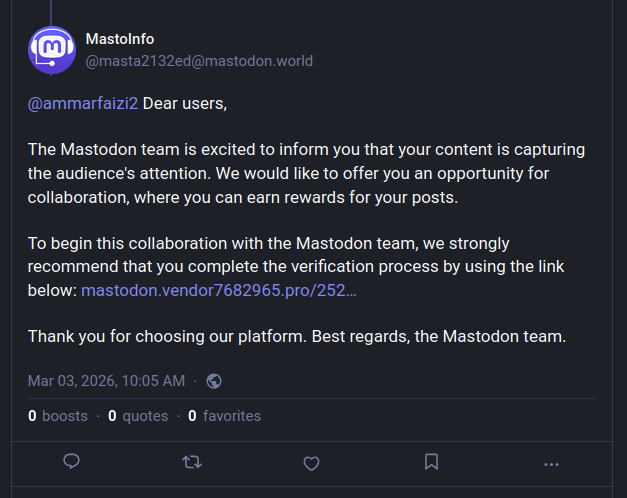The image size is (627, 498).
Task: Click the Mar 03, 2026 timestamp
Action: pos(106,381)
